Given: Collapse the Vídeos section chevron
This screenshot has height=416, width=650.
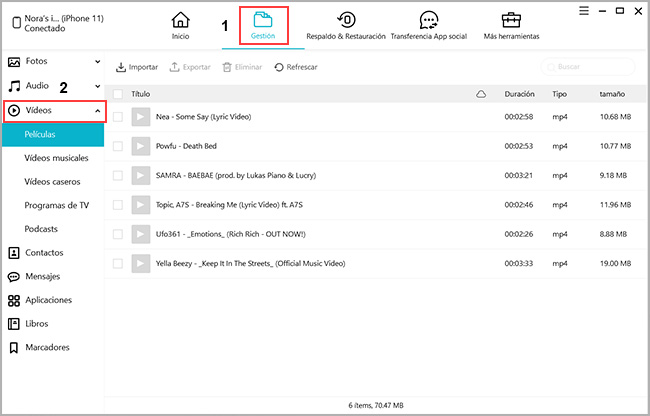Looking at the screenshot, I should point(97,111).
